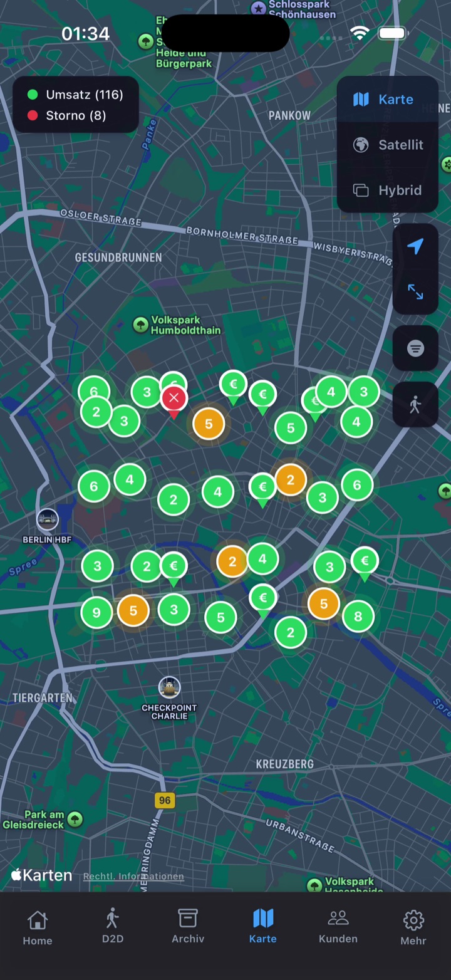Screen dimensions: 451x980
Task: Tap orange 2 cluster touching green 4 cluster
Action: click(232, 561)
